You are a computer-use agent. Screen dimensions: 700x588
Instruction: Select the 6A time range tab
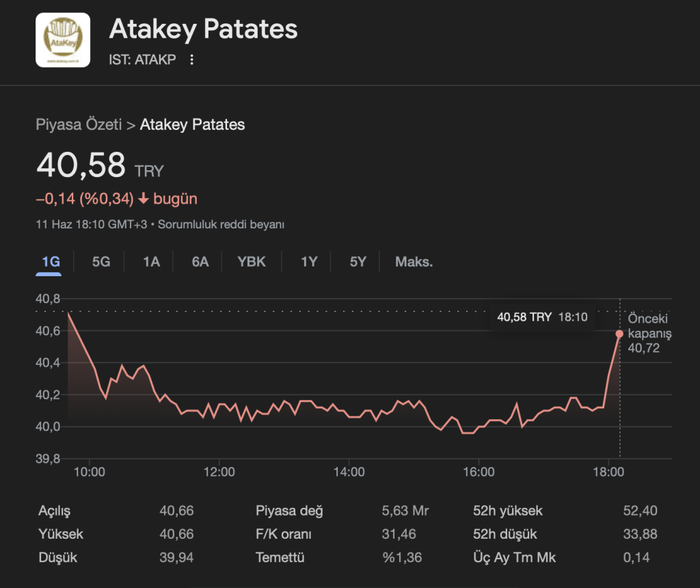(x=200, y=262)
